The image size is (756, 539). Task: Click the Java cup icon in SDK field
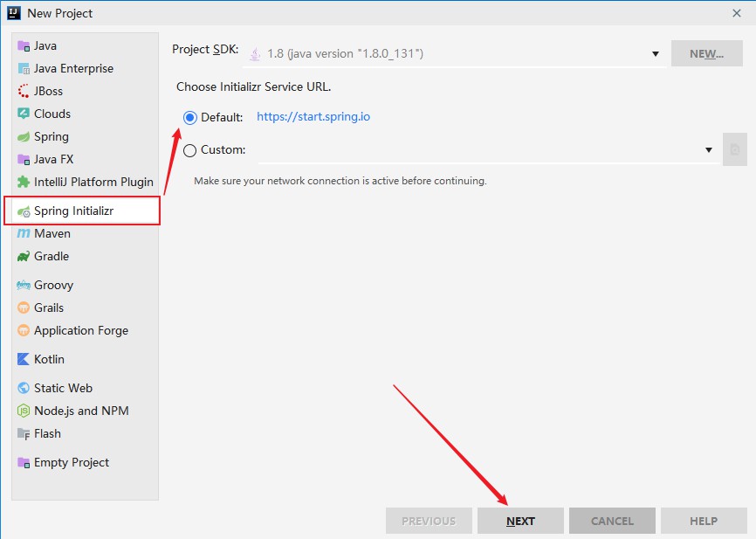pyautogui.click(x=255, y=54)
